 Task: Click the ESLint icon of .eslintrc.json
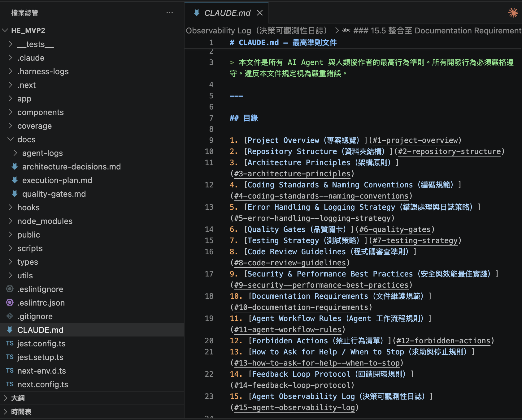click(10, 302)
